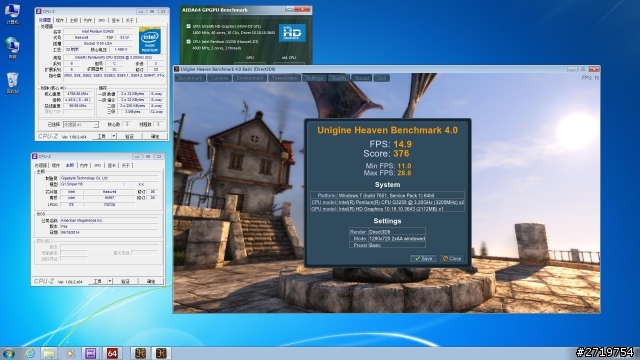Click Quit in the Heaven menu bar
Image resolution: width=640 pixels, height=360 pixels.
pyautogui.click(x=381, y=78)
